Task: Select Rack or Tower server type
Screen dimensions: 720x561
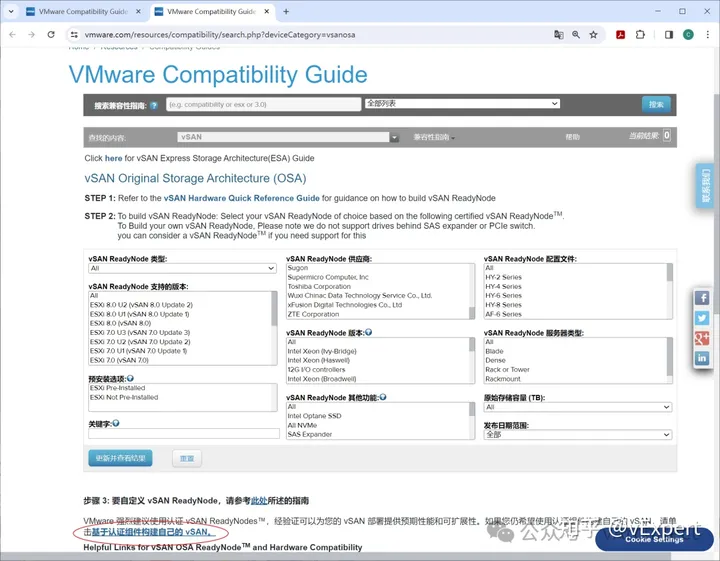Action: click(507, 370)
